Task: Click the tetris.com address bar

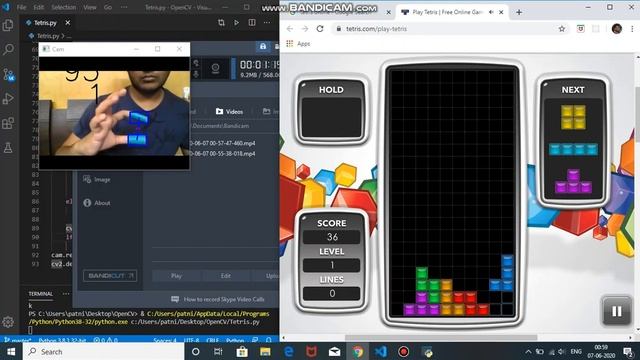Action: (x=451, y=29)
